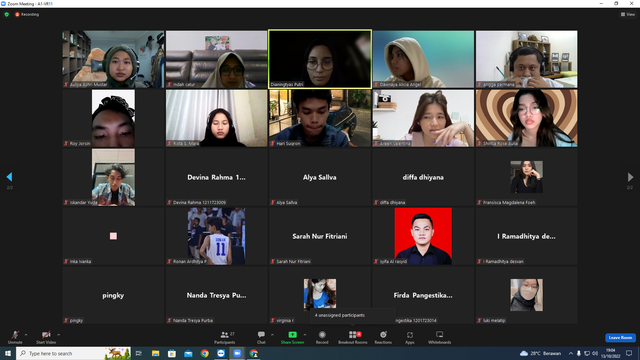Click the Leave Room button
Viewport: 640px width, 360px height.
pyautogui.click(x=620, y=338)
